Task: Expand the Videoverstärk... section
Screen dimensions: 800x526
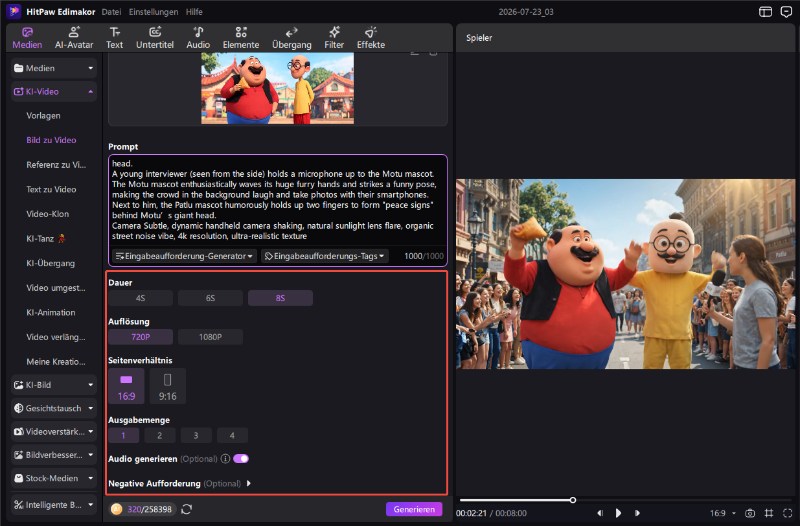Action: tap(54, 432)
